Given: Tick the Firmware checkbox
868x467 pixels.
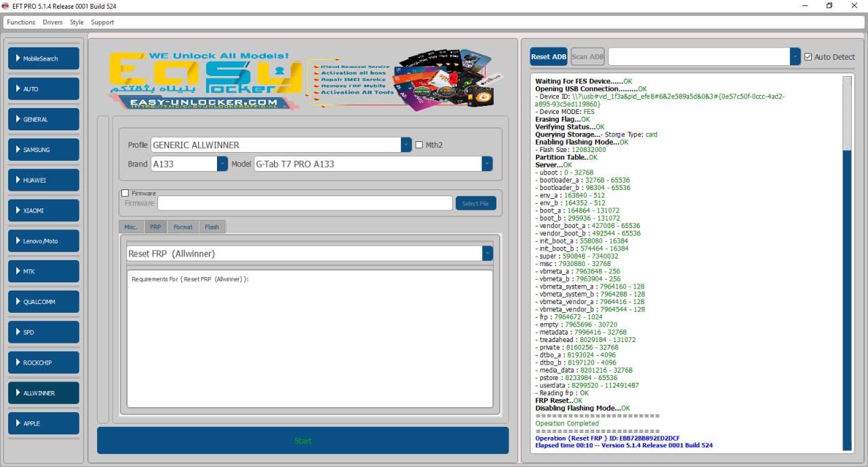Looking at the screenshot, I should pyautogui.click(x=125, y=193).
